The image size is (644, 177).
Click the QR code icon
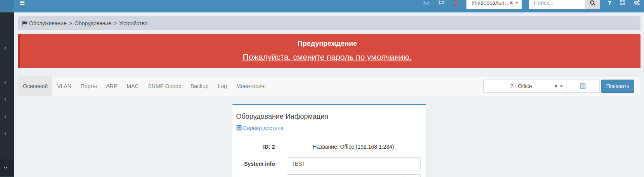coord(623,3)
